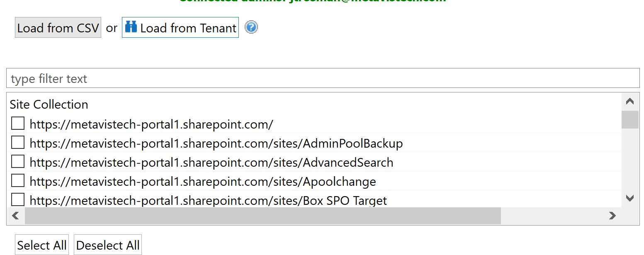Click the horizontal scrollbar right arrow

[612, 216]
